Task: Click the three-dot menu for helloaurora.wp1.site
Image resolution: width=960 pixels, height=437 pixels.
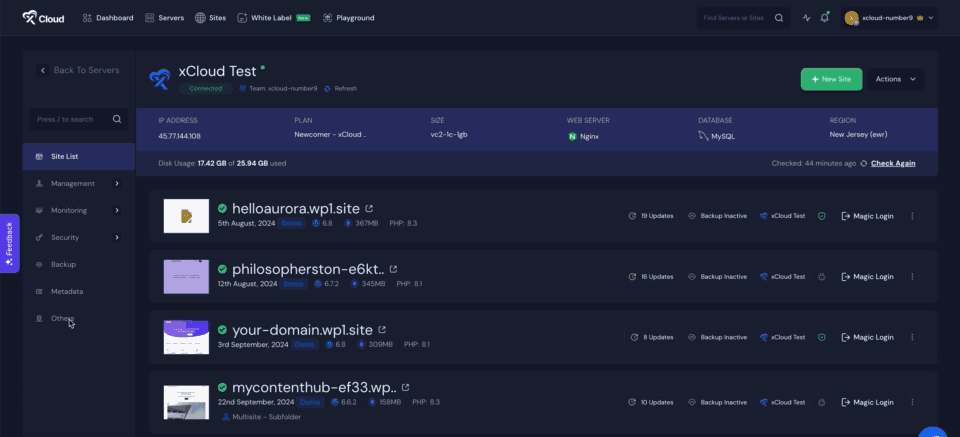Action: coord(912,215)
